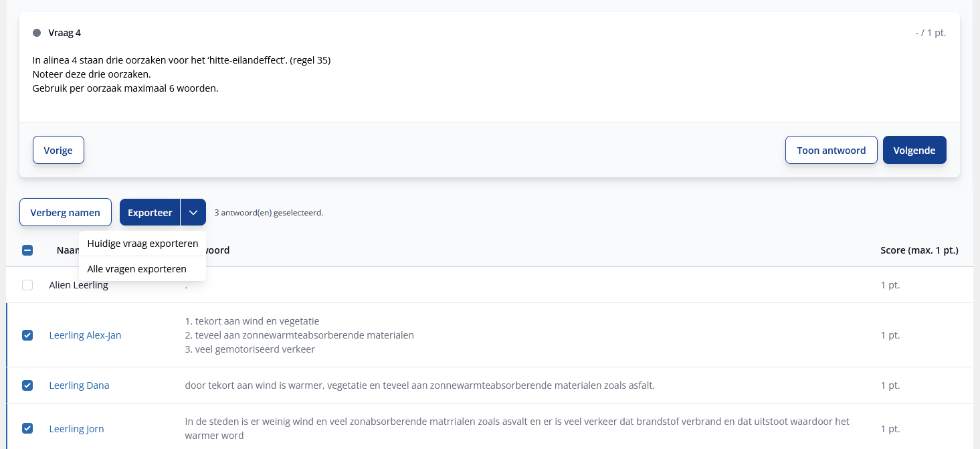
Task: Open the Leerling Dana student link
Action: [x=79, y=385]
